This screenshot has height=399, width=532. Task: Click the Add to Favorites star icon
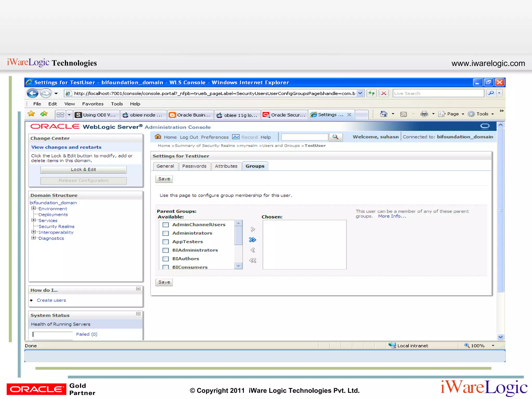click(44, 114)
